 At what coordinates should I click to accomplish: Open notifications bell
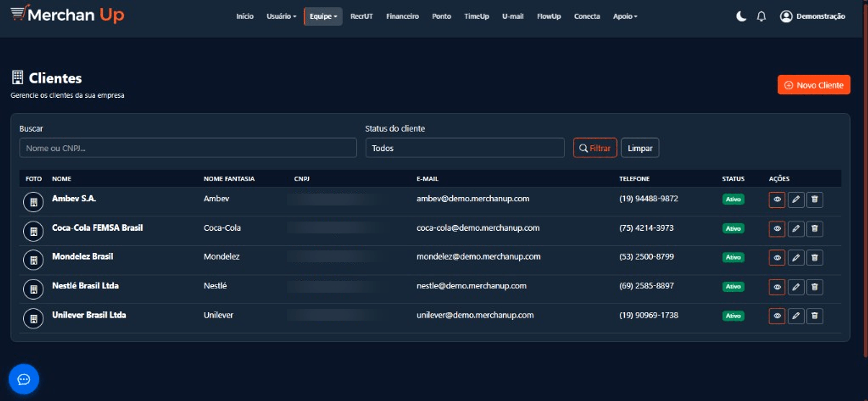(761, 16)
